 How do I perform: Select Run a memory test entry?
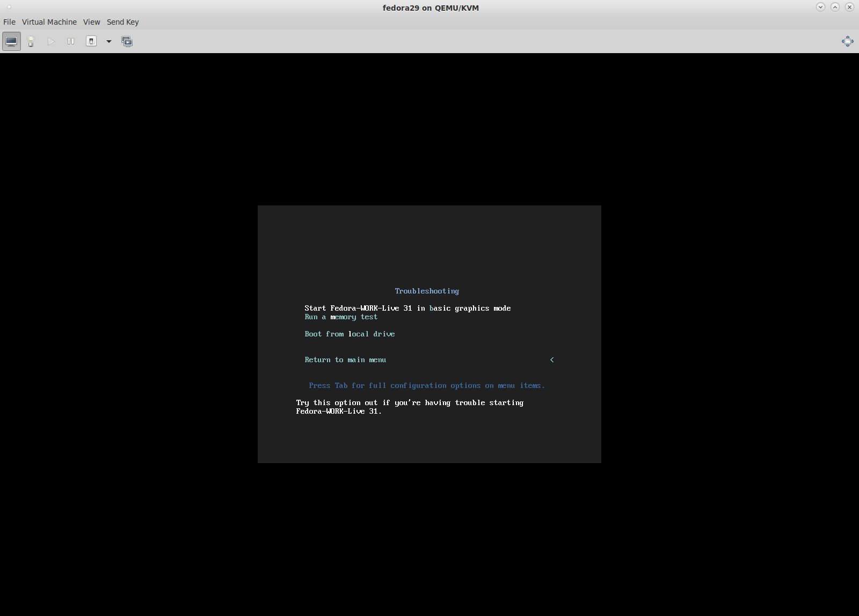(341, 317)
